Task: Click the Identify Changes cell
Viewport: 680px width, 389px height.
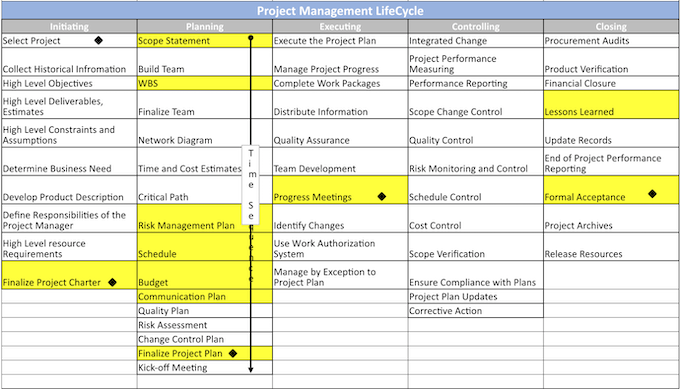Action: [340, 219]
